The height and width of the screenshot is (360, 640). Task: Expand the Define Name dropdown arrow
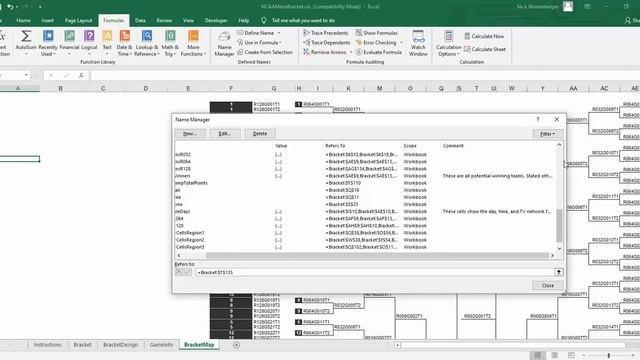(279, 33)
